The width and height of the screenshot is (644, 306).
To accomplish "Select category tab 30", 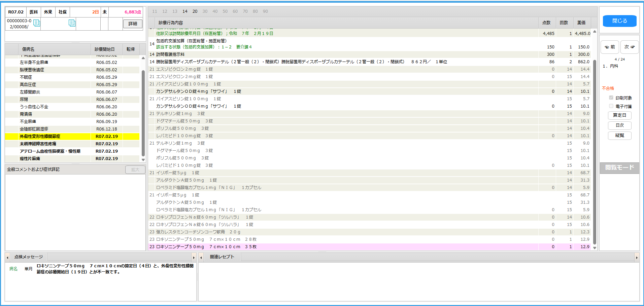I will [205, 11].
